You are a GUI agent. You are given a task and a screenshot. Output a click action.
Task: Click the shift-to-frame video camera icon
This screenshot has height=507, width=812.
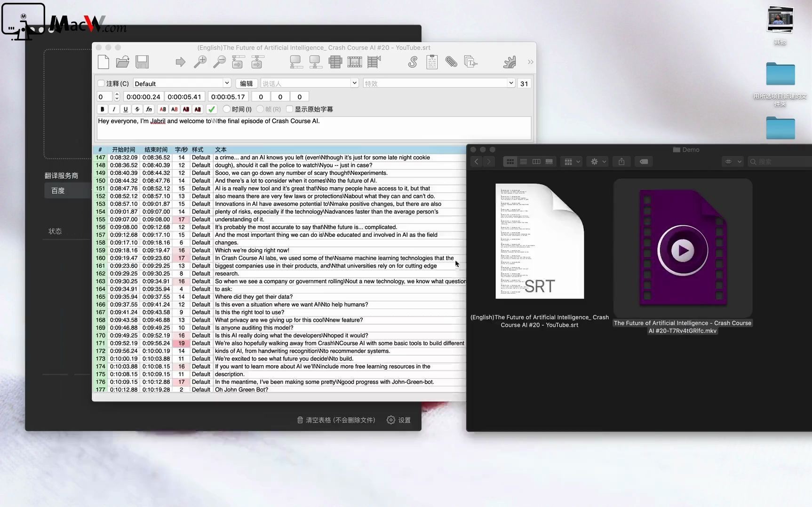tap(374, 62)
